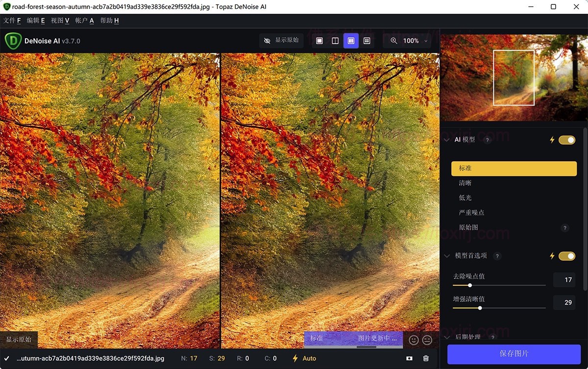The image size is (588, 369).
Task: Collapse the AI 模型 section
Action: pyautogui.click(x=446, y=140)
